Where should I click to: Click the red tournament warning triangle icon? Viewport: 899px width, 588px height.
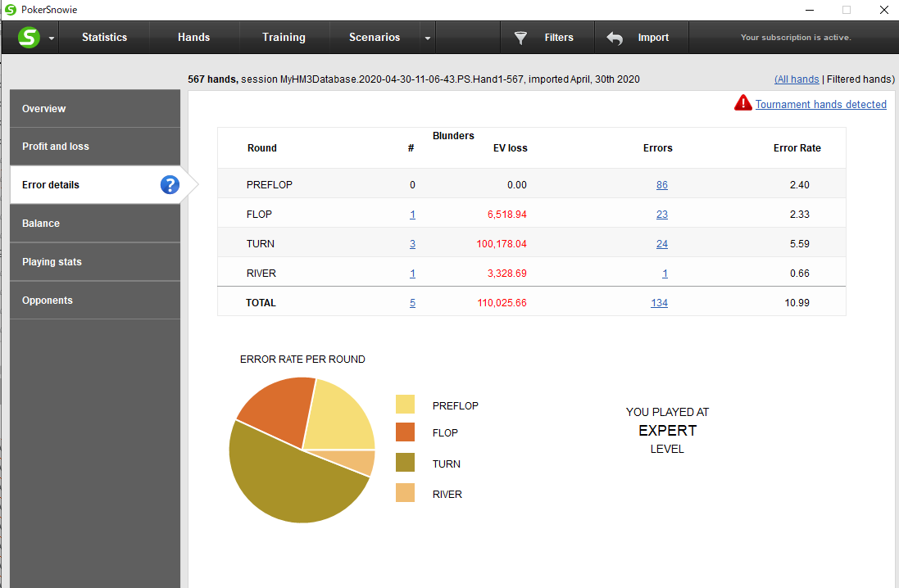[743, 103]
